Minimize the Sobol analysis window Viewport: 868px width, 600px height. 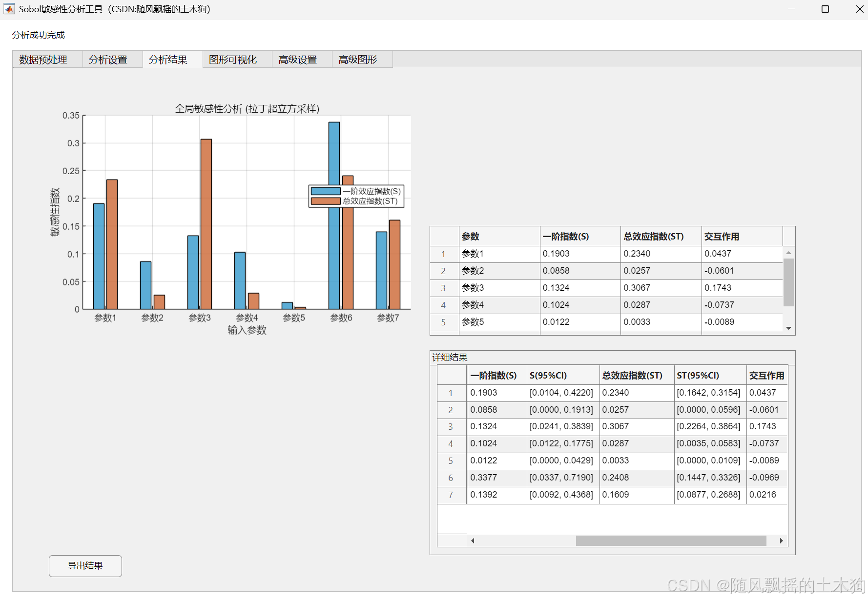(x=791, y=9)
